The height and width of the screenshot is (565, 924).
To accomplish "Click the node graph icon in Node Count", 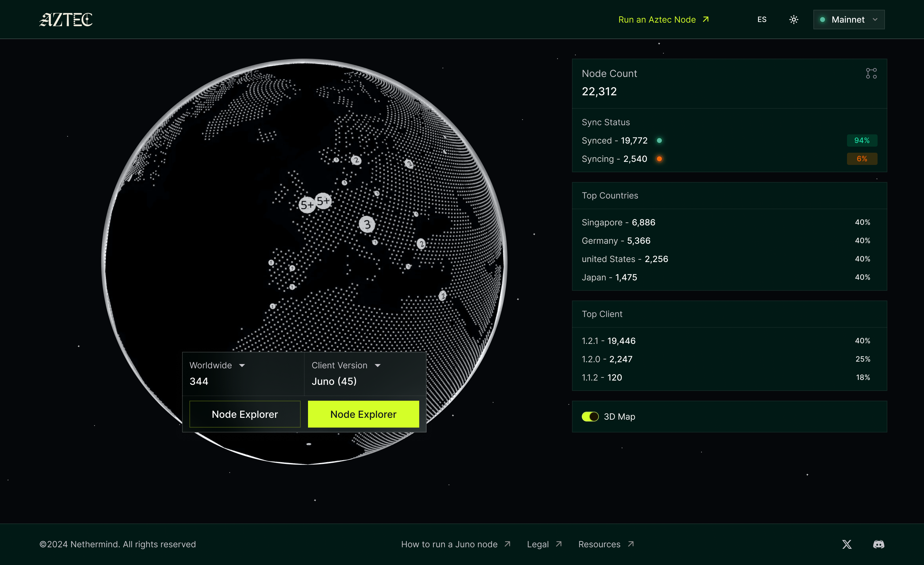I will 871,74.
